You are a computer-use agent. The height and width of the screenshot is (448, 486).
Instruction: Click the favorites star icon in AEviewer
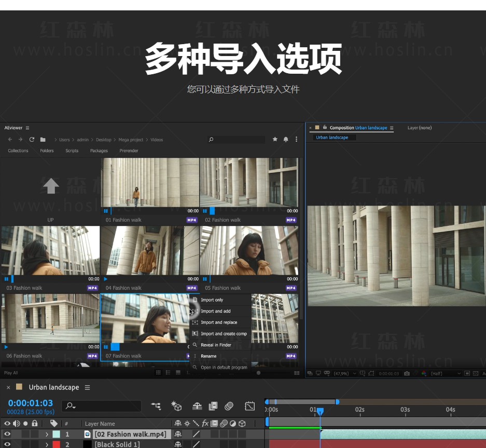pos(275,140)
